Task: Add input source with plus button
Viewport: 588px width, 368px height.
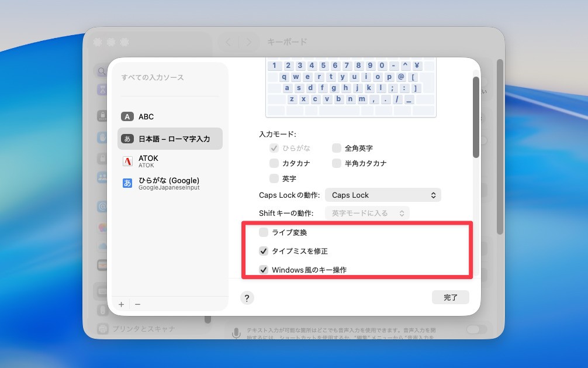Action: pyautogui.click(x=121, y=305)
